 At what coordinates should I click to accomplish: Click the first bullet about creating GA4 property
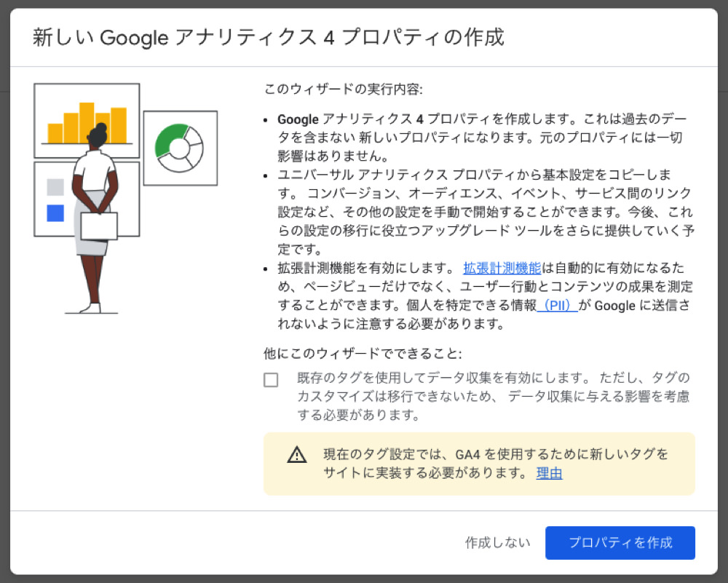pyautogui.click(x=480, y=137)
